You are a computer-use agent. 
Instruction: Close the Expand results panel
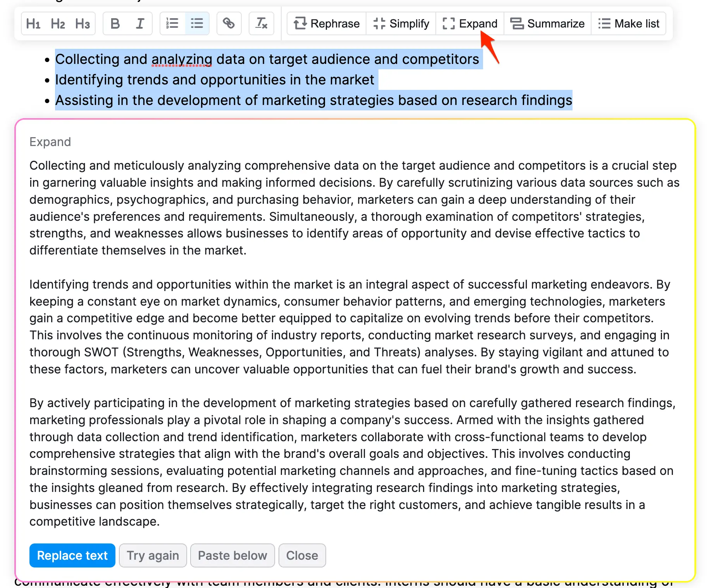tap(302, 555)
